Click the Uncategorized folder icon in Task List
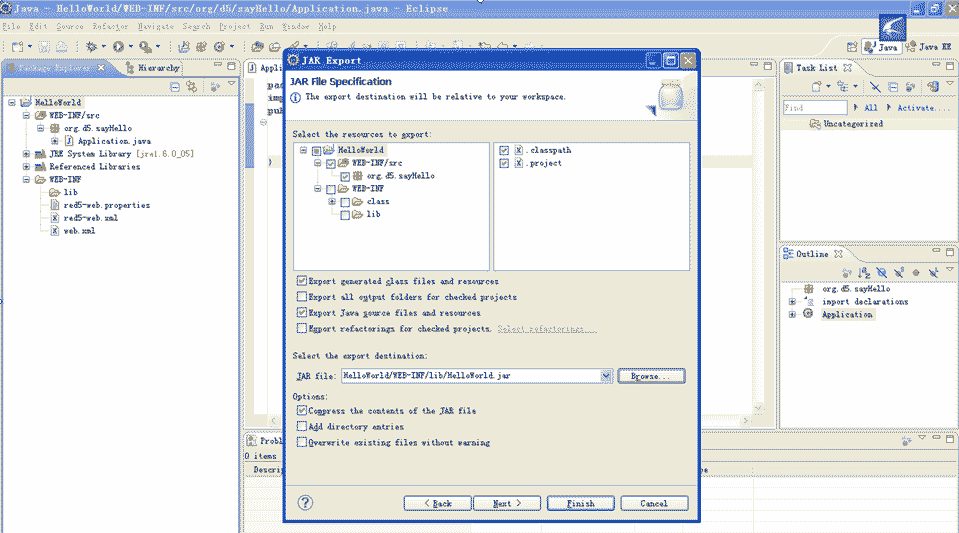This screenshot has width=959, height=533. click(815, 124)
